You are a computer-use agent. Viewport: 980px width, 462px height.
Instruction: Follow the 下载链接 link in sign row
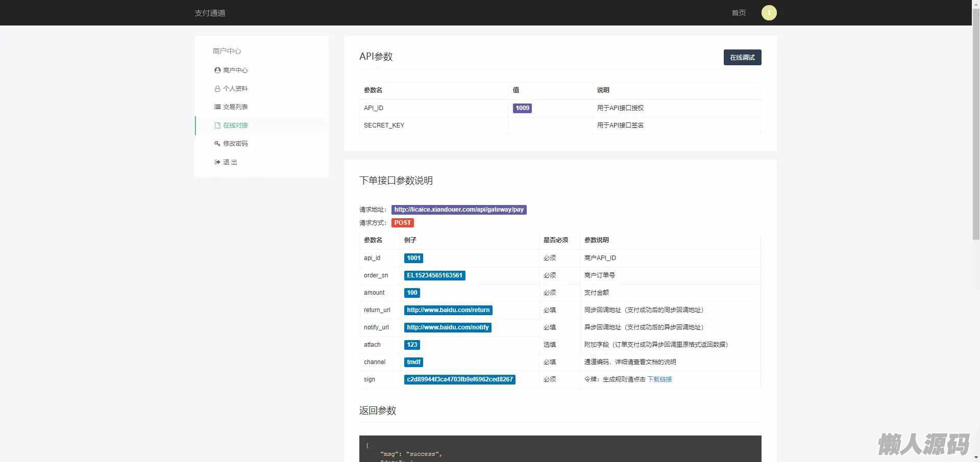click(x=659, y=379)
